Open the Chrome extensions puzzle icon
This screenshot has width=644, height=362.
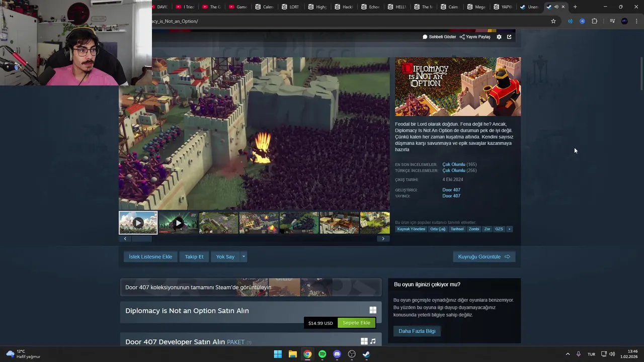click(594, 21)
